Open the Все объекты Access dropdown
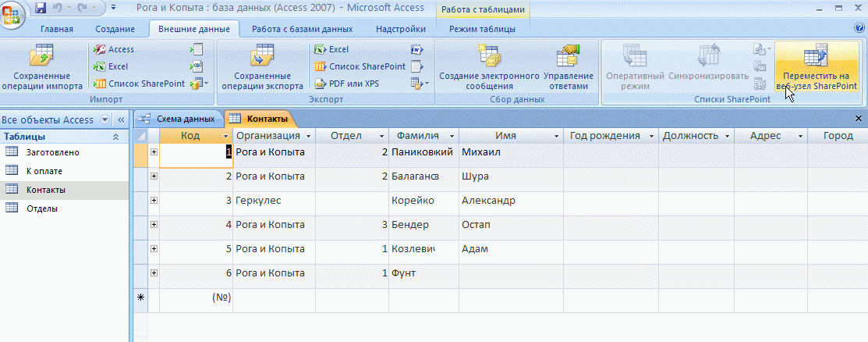Screen dimensions: 868x342 coord(105,119)
